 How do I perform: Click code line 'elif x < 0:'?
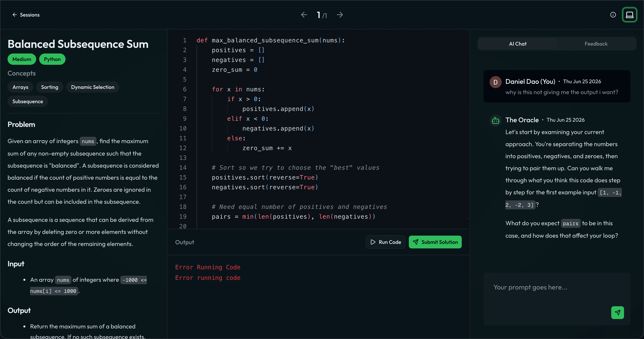(248, 118)
